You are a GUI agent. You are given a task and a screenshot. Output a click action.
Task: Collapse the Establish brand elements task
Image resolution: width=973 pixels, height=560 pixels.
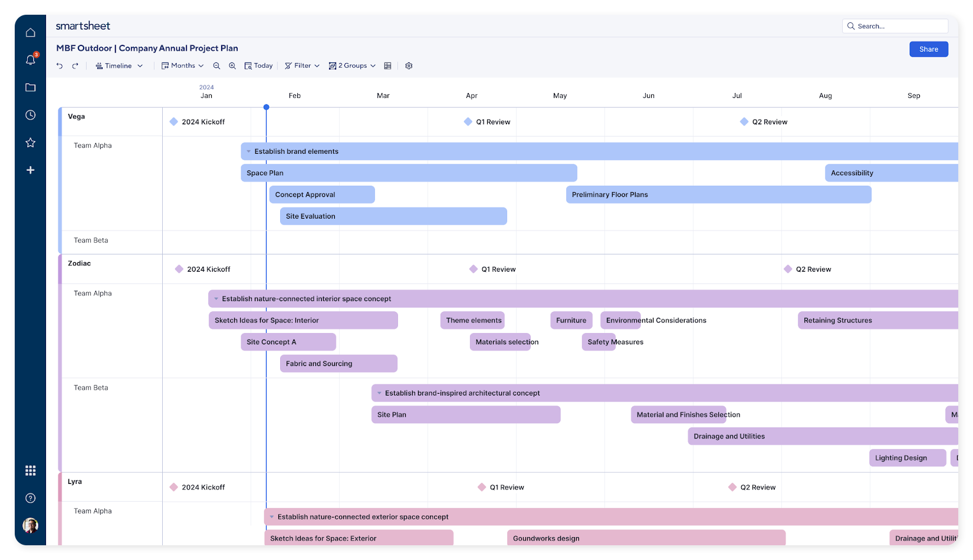coord(248,151)
